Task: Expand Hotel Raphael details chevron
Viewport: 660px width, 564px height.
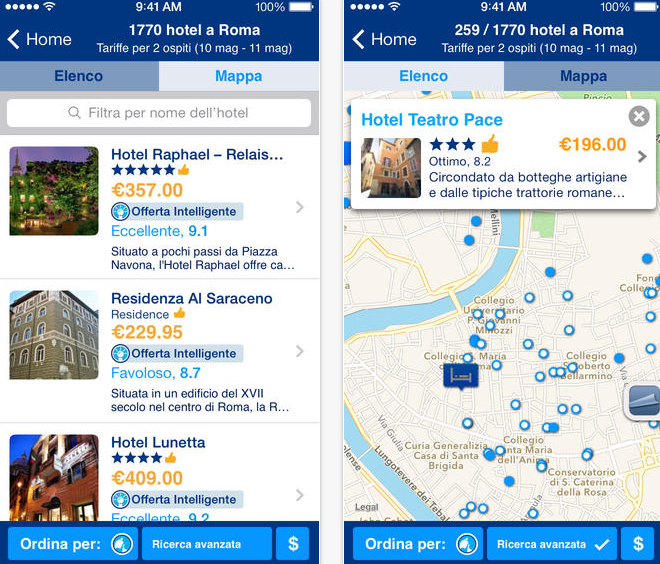Action: click(300, 207)
